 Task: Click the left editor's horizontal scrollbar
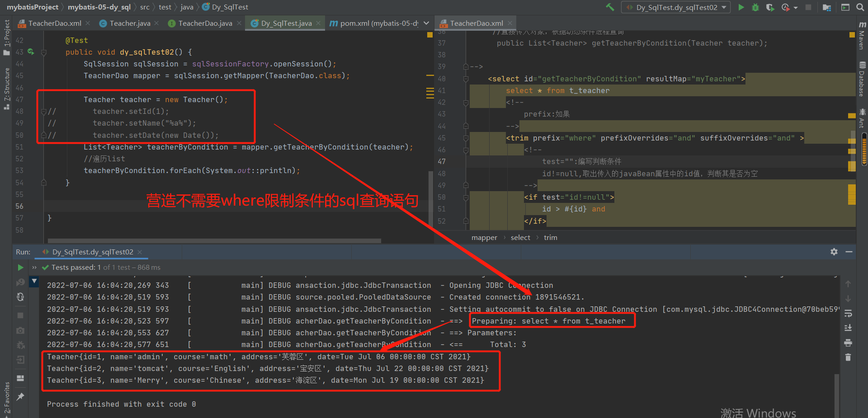tap(214, 241)
